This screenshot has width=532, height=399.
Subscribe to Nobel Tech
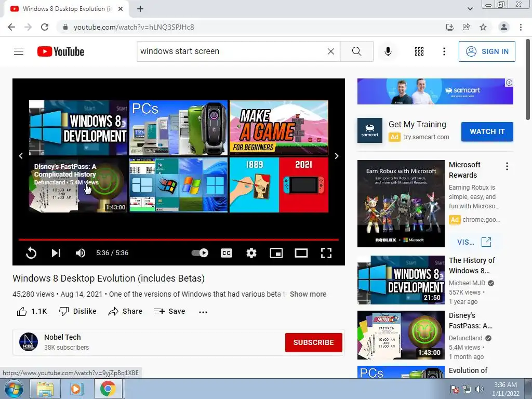point(313,342)
